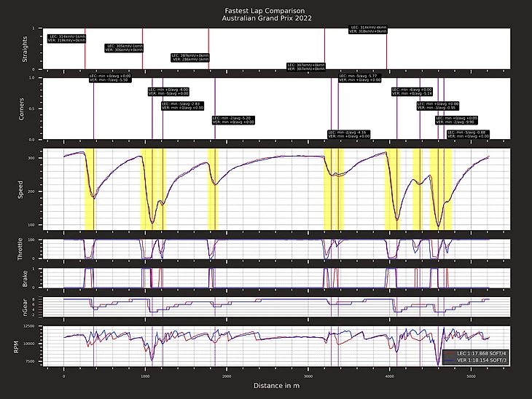Click the 'avg -5.50' corner annotation
Screen dimensions: 532x399
(x=111, y=80)
